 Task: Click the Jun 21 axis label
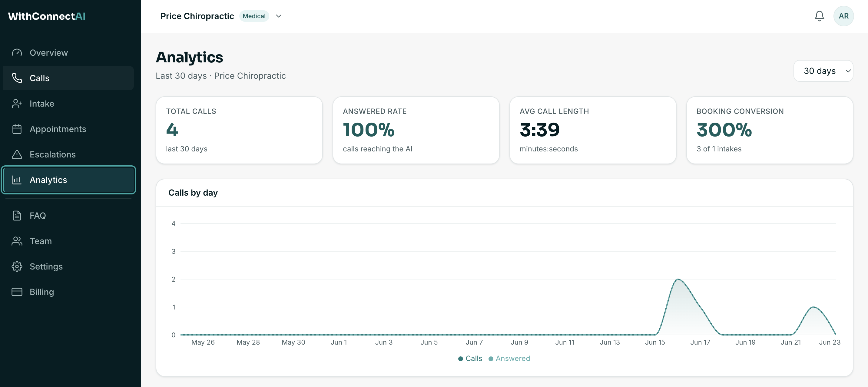pyautogui.click(x=790, y=342)
